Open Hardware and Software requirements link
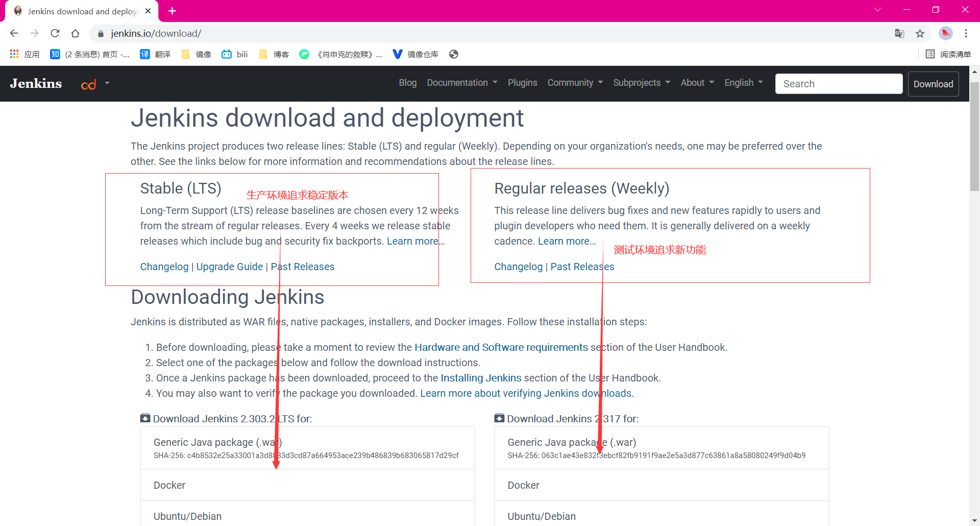 (x=501, y=347)
